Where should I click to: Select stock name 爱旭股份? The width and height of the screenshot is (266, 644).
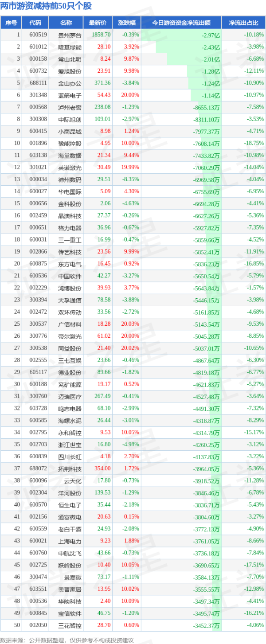[x=70, y=70]
